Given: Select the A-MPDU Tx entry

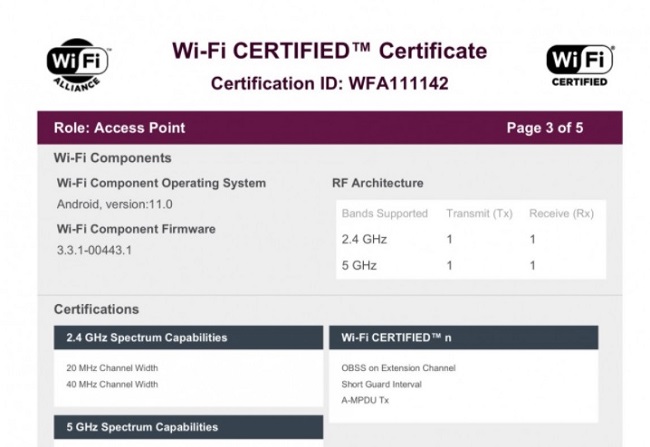Looking at the screenshot, I should 365,401.
